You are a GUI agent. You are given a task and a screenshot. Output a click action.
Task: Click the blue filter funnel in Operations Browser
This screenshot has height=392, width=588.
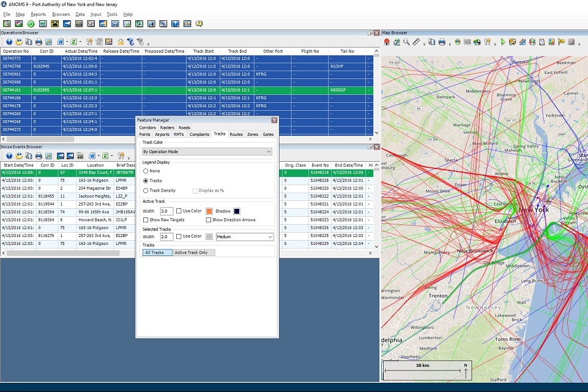130,42
